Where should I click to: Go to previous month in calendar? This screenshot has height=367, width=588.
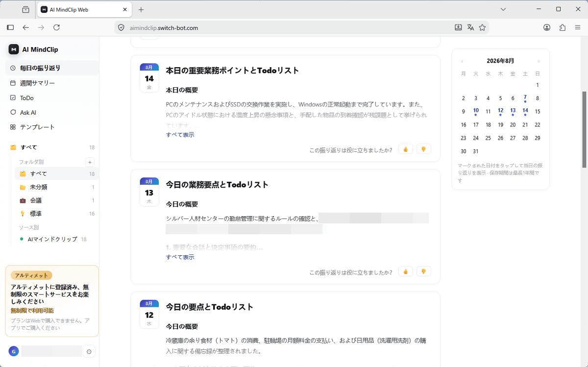coord(462,61)
